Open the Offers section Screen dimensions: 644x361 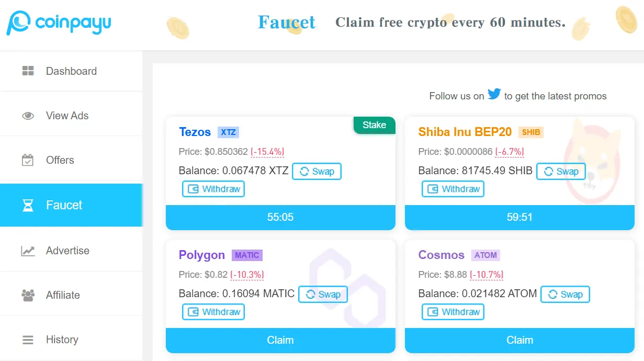coord(60,160)
